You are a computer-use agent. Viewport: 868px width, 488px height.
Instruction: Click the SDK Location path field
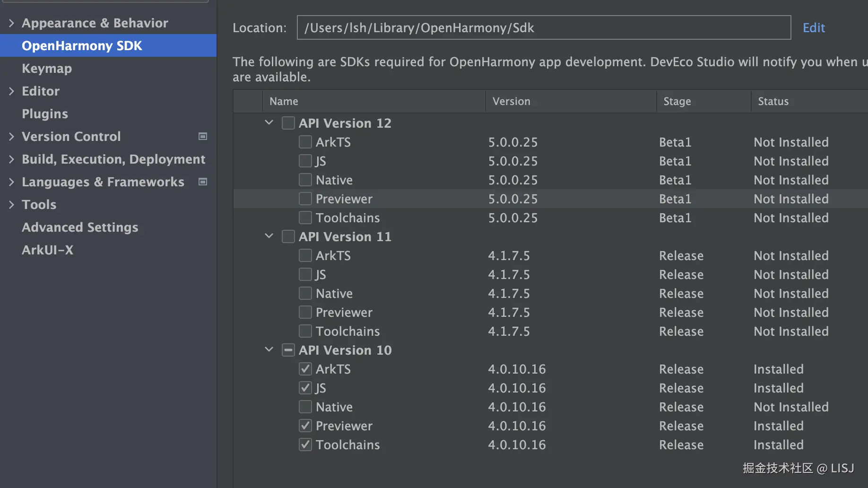pyautogui.click(x=544, y=27)
